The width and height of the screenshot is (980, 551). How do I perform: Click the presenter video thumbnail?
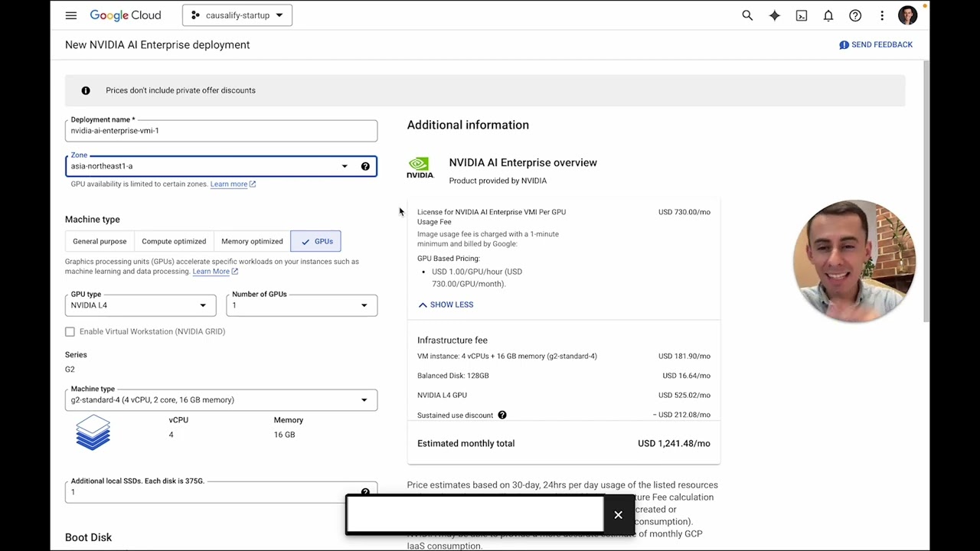click(x=854, y=261)
